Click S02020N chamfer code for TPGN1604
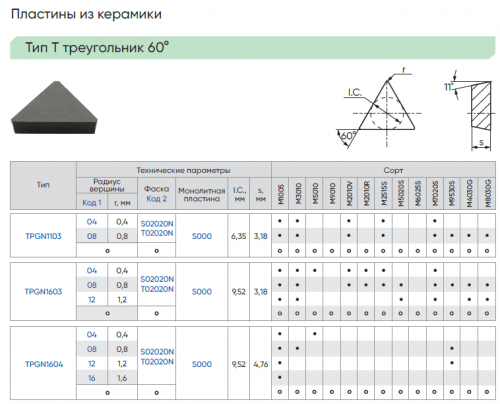Viewport: 500px width, 404px height. tap(157, 352)
